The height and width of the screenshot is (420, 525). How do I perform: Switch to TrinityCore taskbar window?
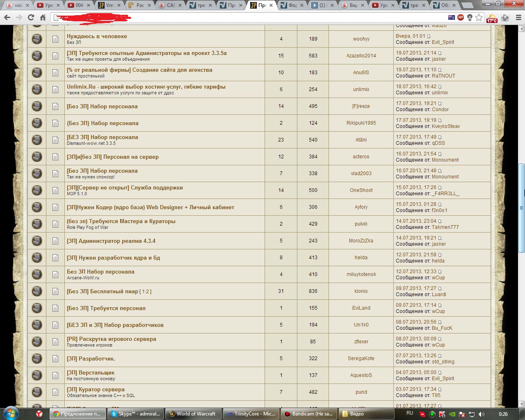[x=251, y=414]
